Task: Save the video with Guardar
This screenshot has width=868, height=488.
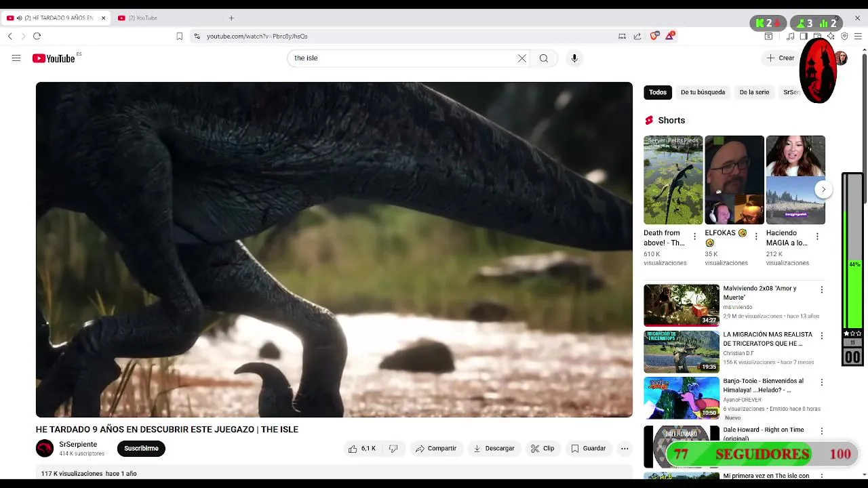Action: (588, 449)
